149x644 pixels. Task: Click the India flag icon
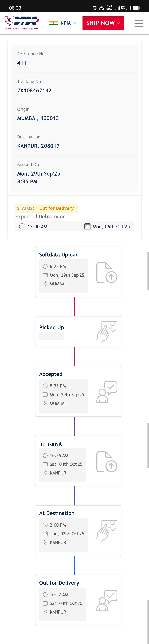click(53, 23)
